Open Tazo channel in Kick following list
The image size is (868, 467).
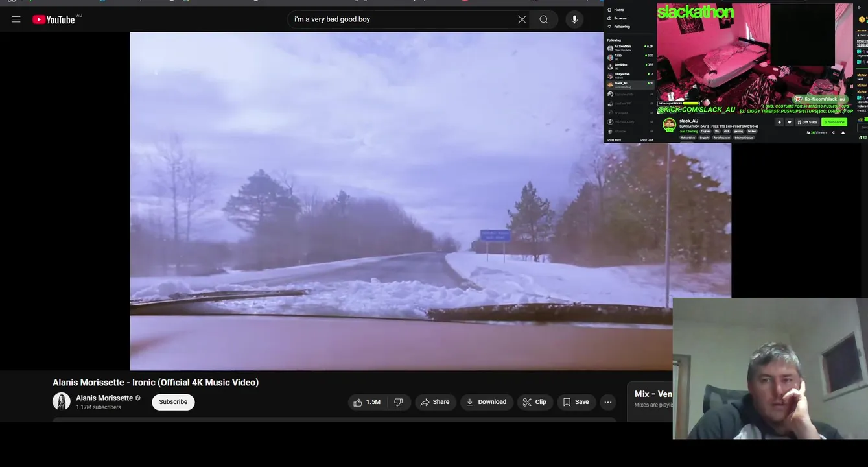(630, 57)
